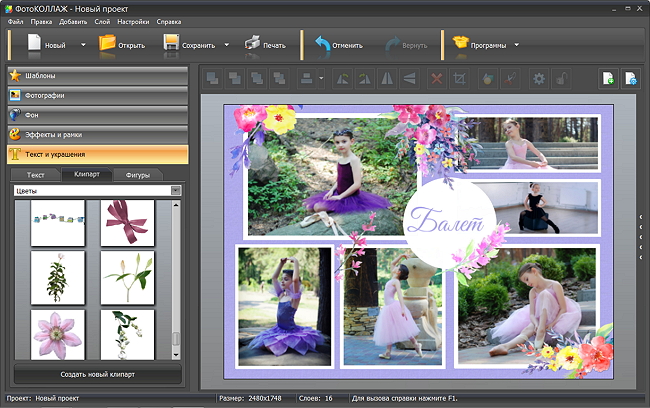The height and width of the screenshot is (408, 650).
Task: Open the Программы dropdown menu
Action: (486, 45)
